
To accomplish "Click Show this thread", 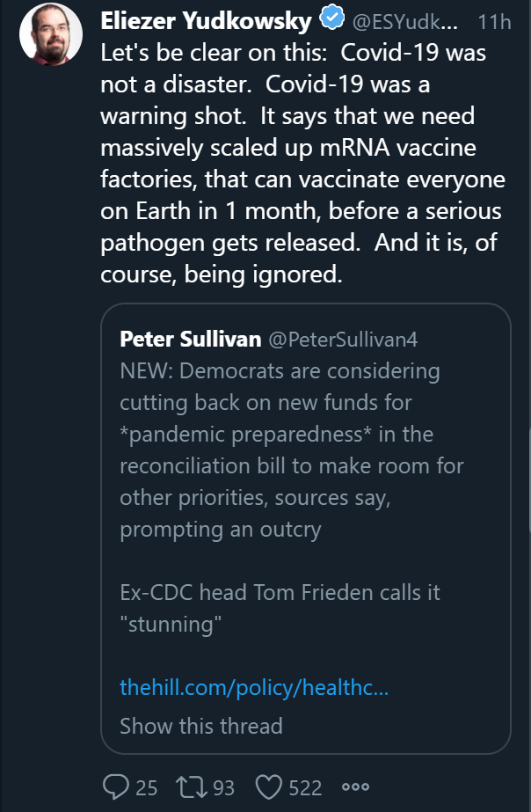I will point(201,726).
